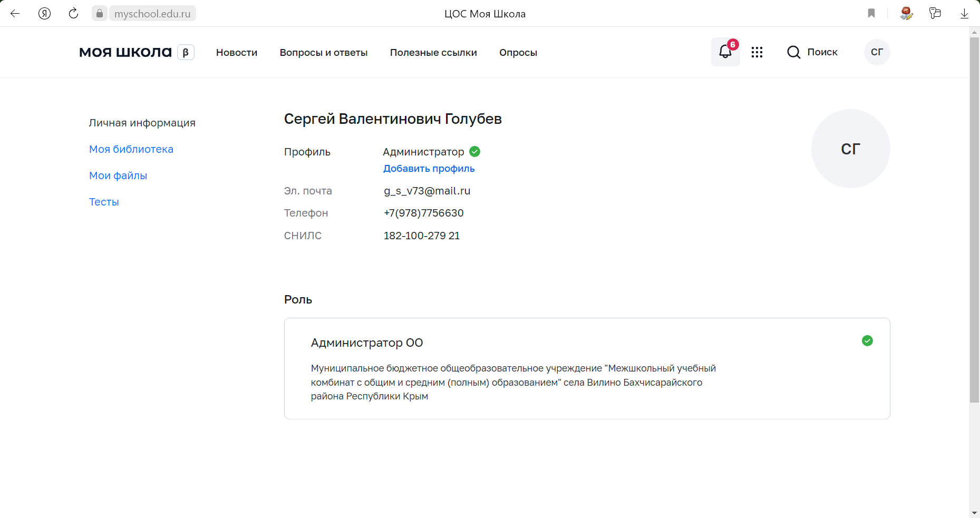
Task: Click the green checkmark beside Администратор
Action: coord(474,152)
